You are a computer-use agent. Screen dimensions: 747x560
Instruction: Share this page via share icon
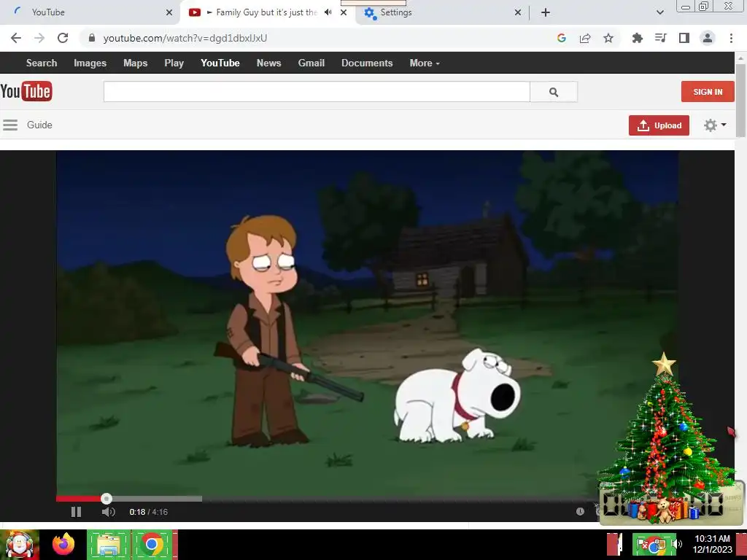585,38
